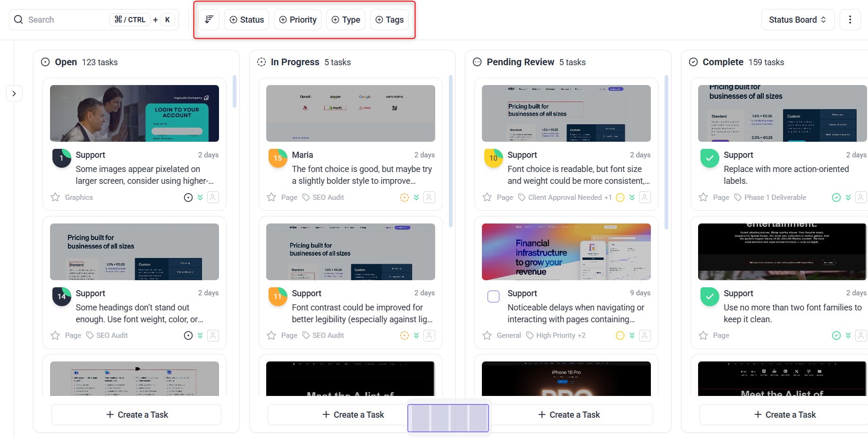Image resolution: width=868 pixels, height=438 pixels.
Task: Open the three-dot more options menu
Action: tap(850, 19)
